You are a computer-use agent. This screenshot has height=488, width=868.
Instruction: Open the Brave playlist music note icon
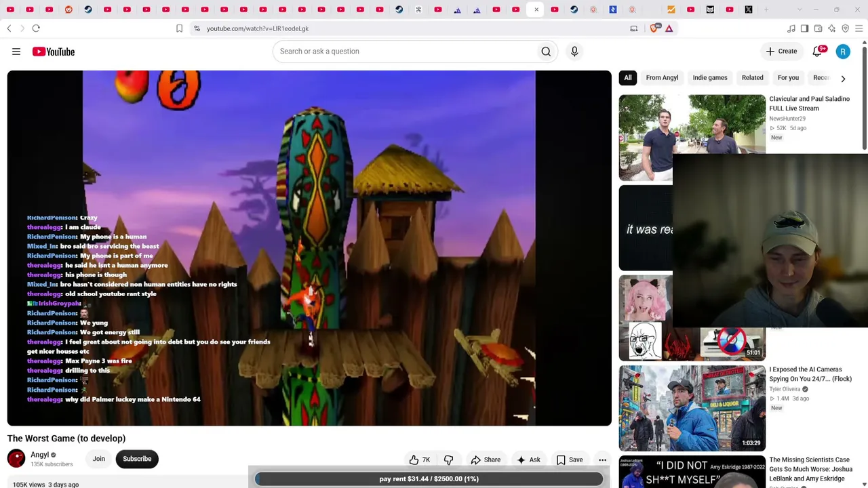click(791, 28)
